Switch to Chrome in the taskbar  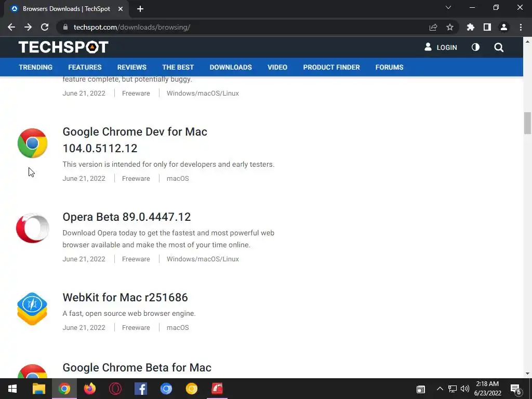click(x=64, y=389)
